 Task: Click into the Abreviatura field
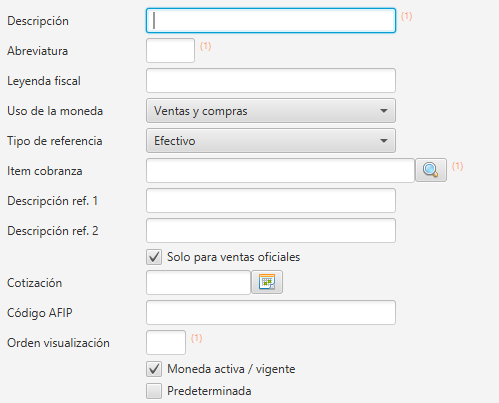170,51
